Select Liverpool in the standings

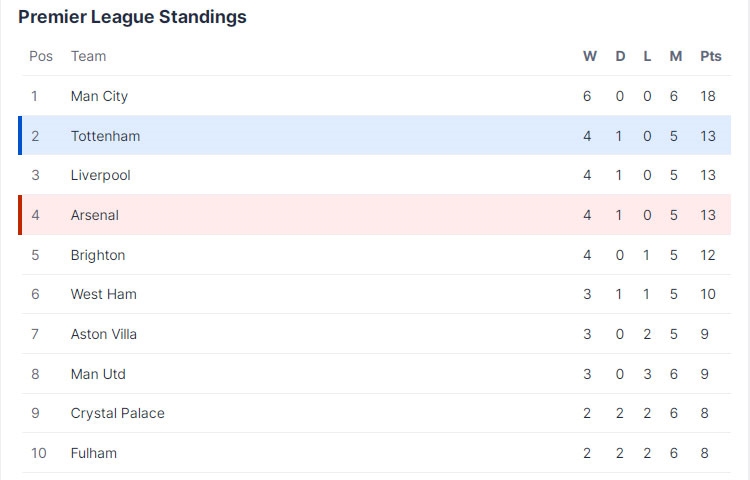coord(376,175)
